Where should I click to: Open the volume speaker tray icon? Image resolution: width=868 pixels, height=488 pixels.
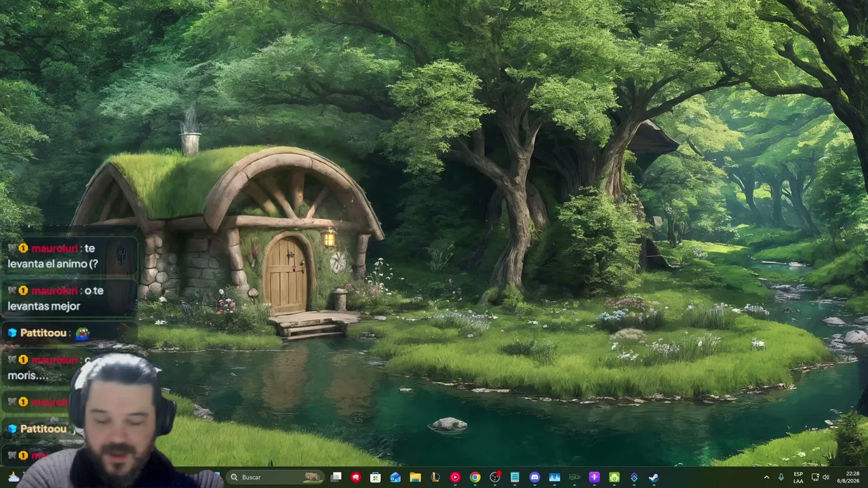click(826, 477)
